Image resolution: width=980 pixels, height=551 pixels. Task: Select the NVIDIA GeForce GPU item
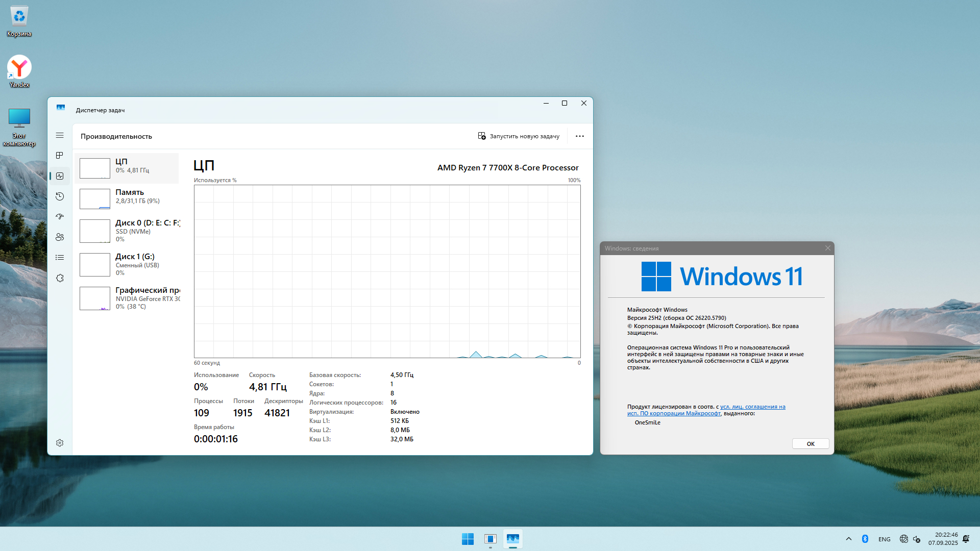point(128,298)
